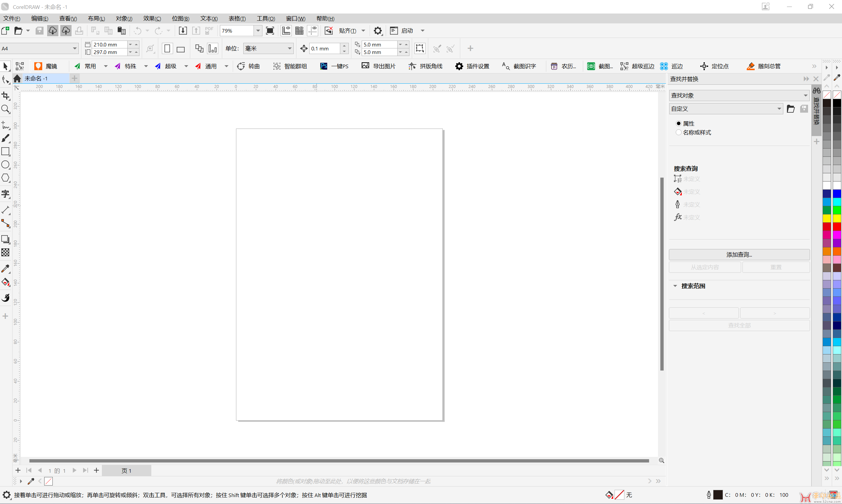Screen dimensions: 842x504
Task: Open the 效果 menu
Action: tap(152, 18)
